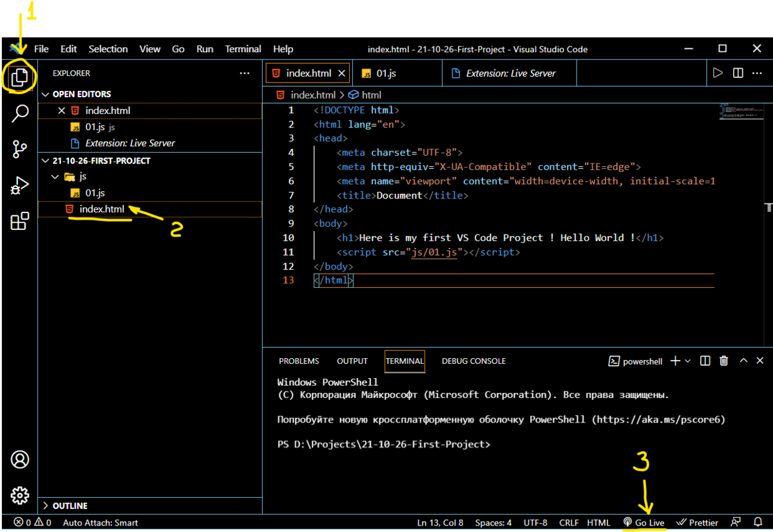Open the feedback icon in status bar
This screenshot has width=773, height=532.
point(736,522)
